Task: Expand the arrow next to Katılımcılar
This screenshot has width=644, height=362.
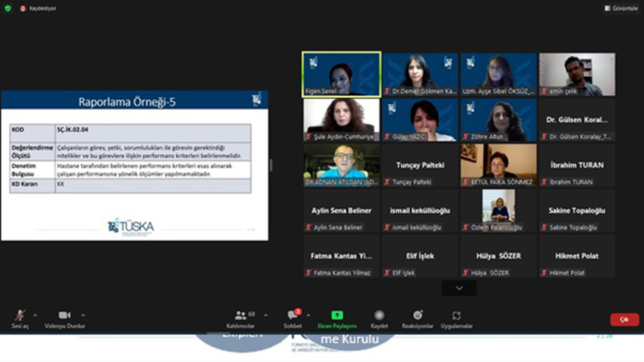Action: click(266, 314)
